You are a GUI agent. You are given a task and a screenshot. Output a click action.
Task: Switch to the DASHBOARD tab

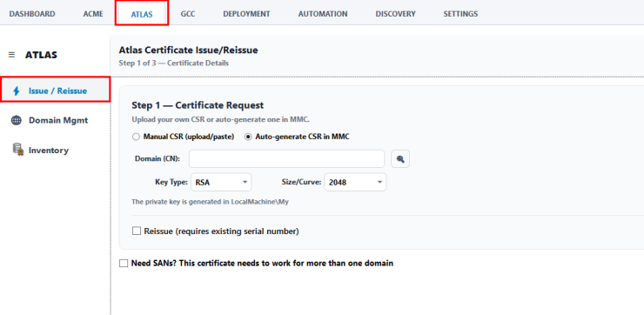point(32,14)
